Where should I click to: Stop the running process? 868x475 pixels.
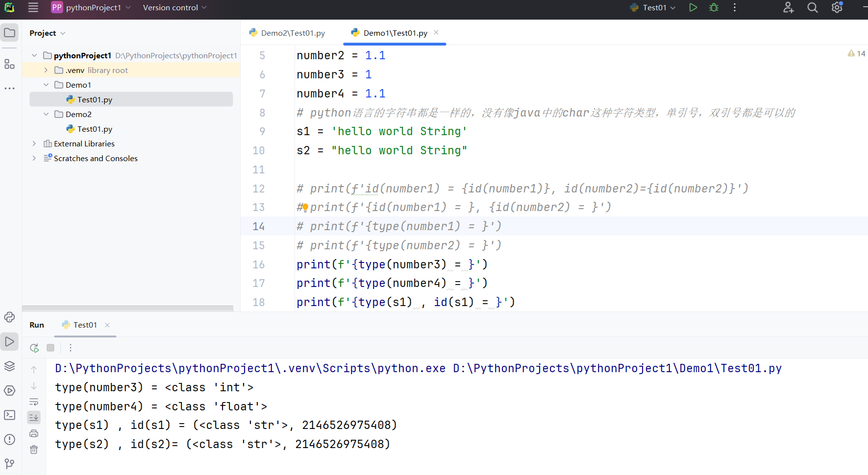(50, 348)
